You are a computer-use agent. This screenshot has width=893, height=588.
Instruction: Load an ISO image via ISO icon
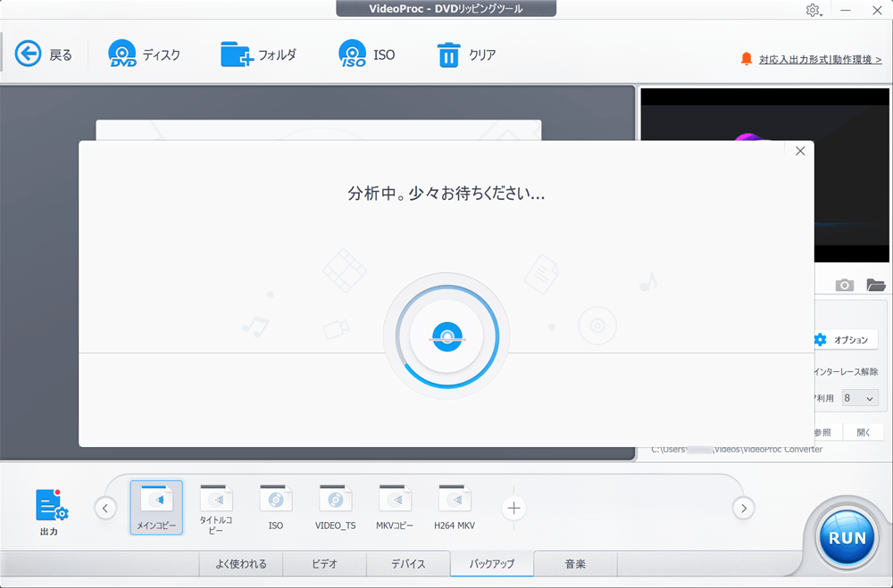pos(353,54)
